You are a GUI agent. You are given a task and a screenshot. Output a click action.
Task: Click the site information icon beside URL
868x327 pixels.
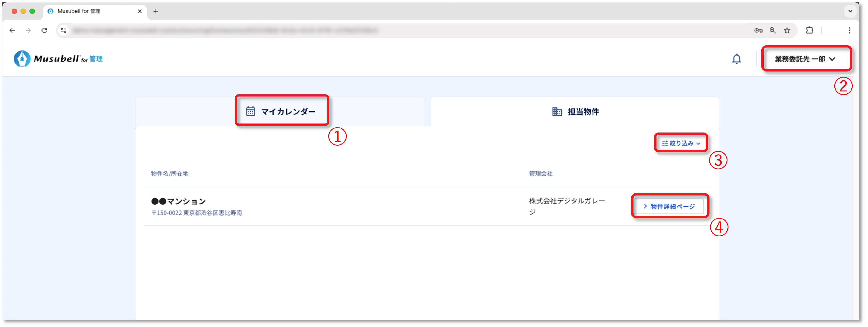63,31
